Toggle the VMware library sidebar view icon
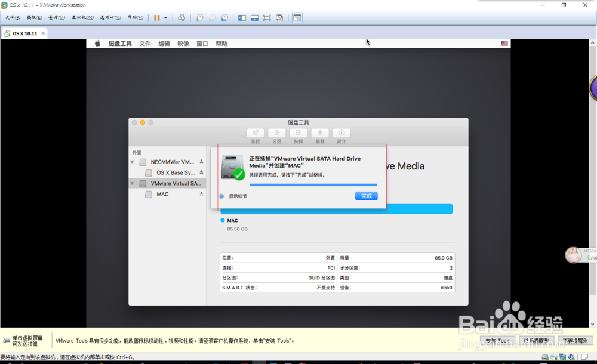This screenshot has width=597, height=364. coord(242,18)
